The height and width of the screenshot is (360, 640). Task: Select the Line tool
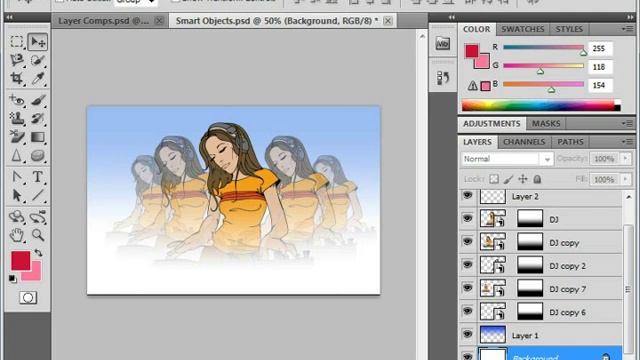pyautogui.click(x=38, y=195)
